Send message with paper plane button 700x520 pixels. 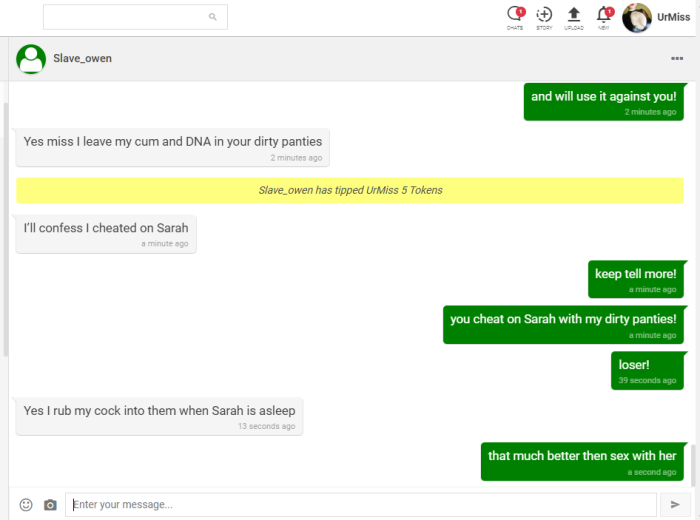[x=675, y=505]
